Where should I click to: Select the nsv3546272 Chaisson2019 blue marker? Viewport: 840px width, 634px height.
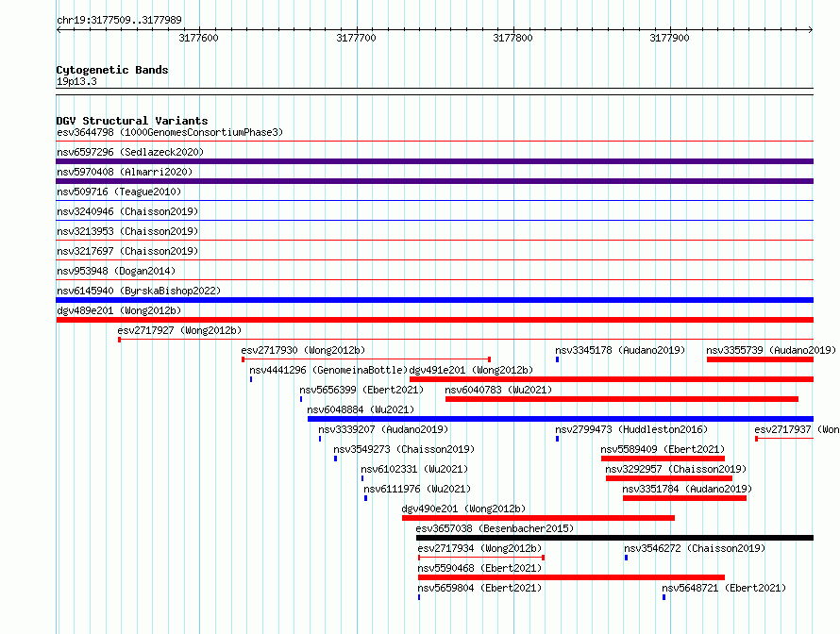[x=627, y=558]
